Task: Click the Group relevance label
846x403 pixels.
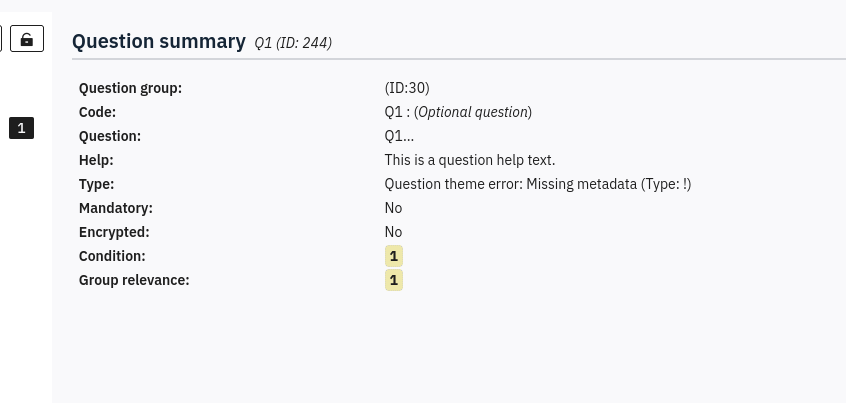Action: point(134,280)
